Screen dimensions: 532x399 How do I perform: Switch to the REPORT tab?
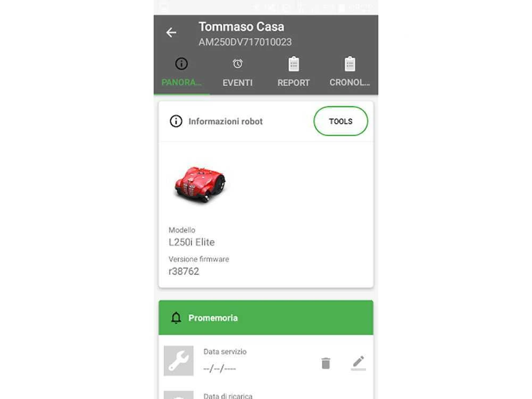(294, 83)
